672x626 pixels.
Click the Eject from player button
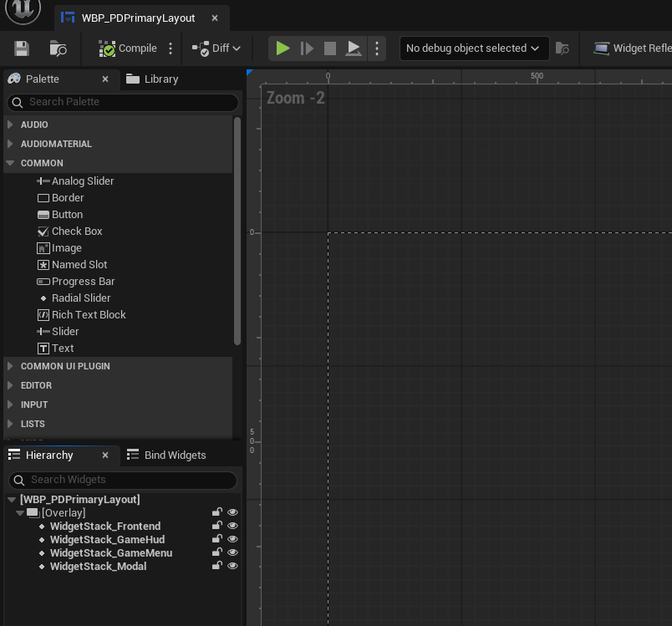[x=354, y=48]
